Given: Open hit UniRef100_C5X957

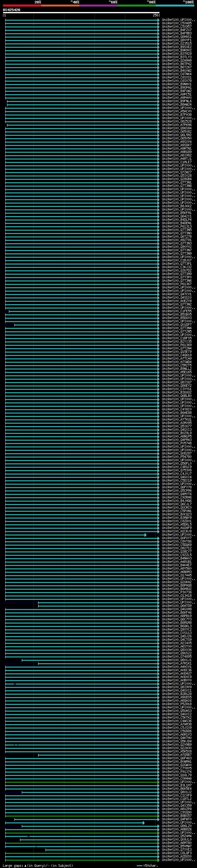Looking at the screenshot, I should [177, 26].
